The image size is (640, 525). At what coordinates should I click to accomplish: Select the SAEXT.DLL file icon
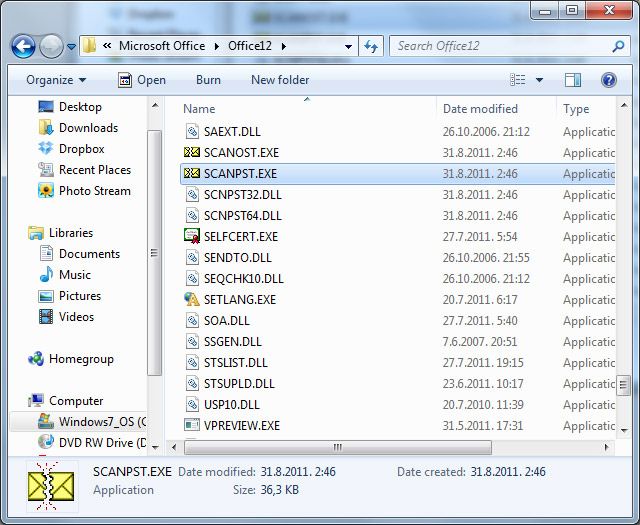click(192, 131)
